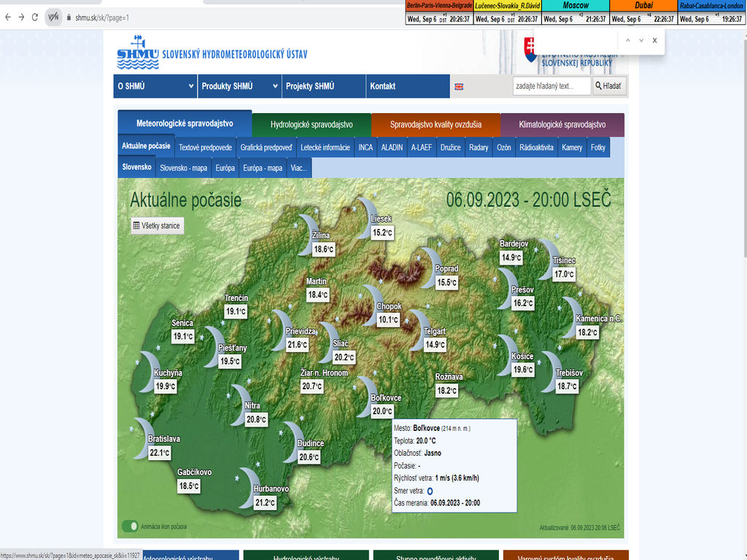747x560 pixels.
Task: Switch language via the English flag icon
Action: tap(459, 87)
